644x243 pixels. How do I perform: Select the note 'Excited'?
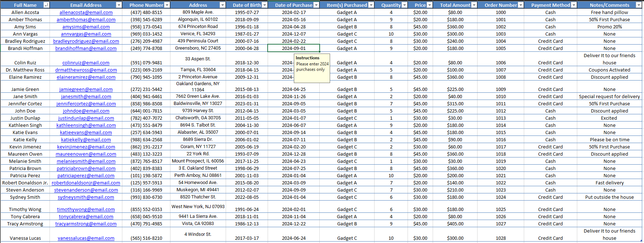(610, 118)
